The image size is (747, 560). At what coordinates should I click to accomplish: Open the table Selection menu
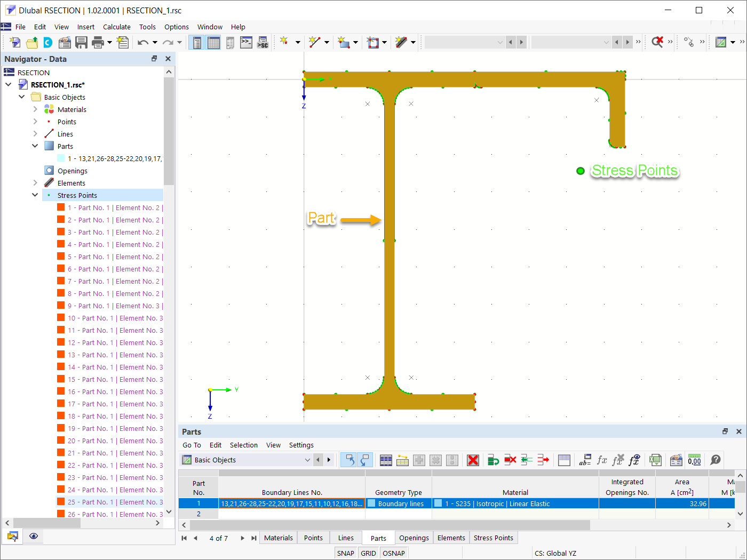[244, 445]
